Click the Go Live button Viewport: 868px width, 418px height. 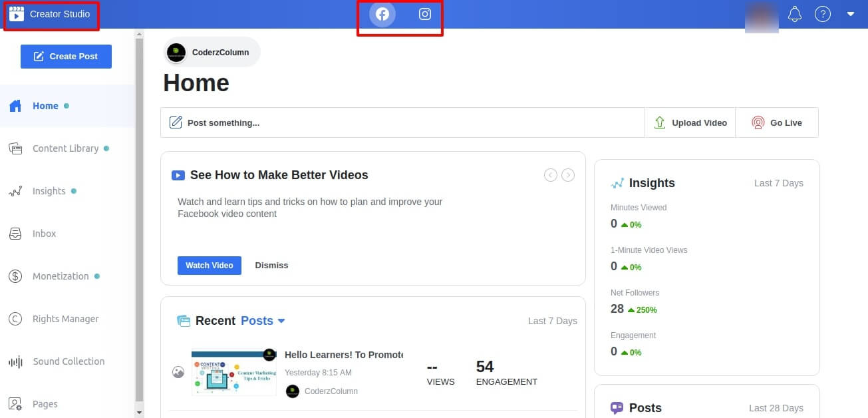click(777, 122)
